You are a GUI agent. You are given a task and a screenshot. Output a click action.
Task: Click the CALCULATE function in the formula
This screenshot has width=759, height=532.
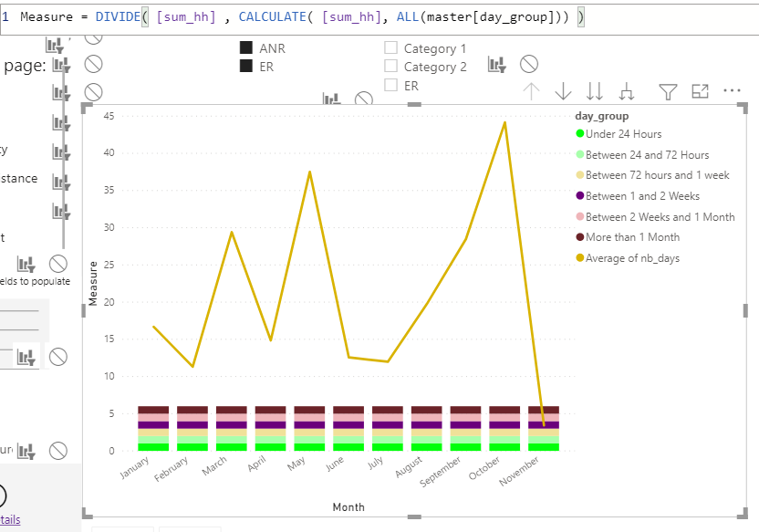pos(273,17)
